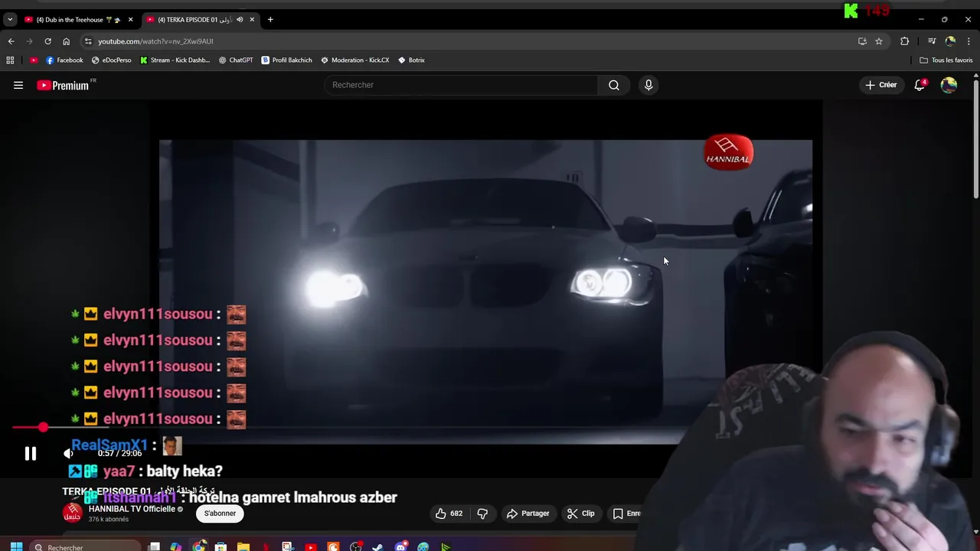The height and width of the screenshot is (551, 980).
Task: Dislike the video
Action: [x=482, y=514]
